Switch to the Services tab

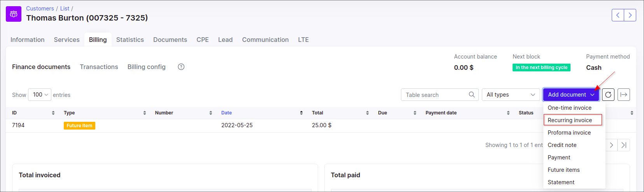[66, 40]
